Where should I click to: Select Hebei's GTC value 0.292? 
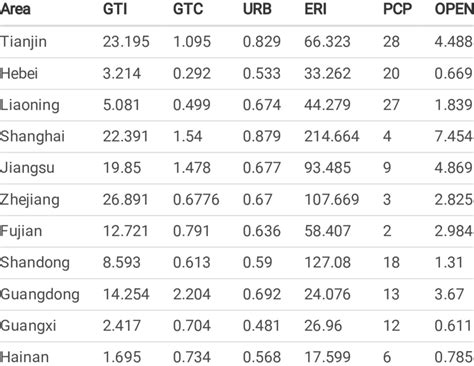pyautogui.click(x=192, y=73)
